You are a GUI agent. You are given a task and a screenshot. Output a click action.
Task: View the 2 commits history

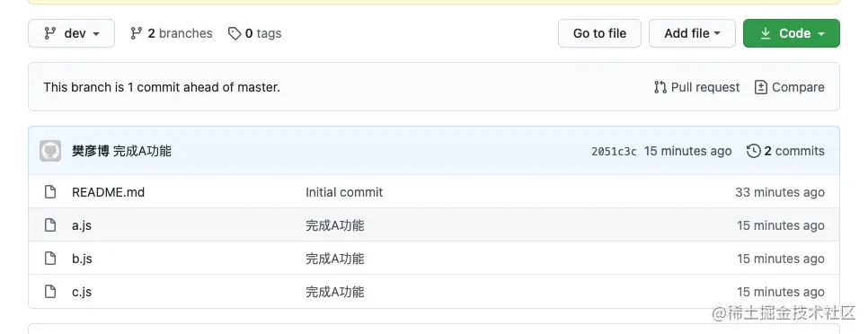pyautogui.click(x=794, y=151)
